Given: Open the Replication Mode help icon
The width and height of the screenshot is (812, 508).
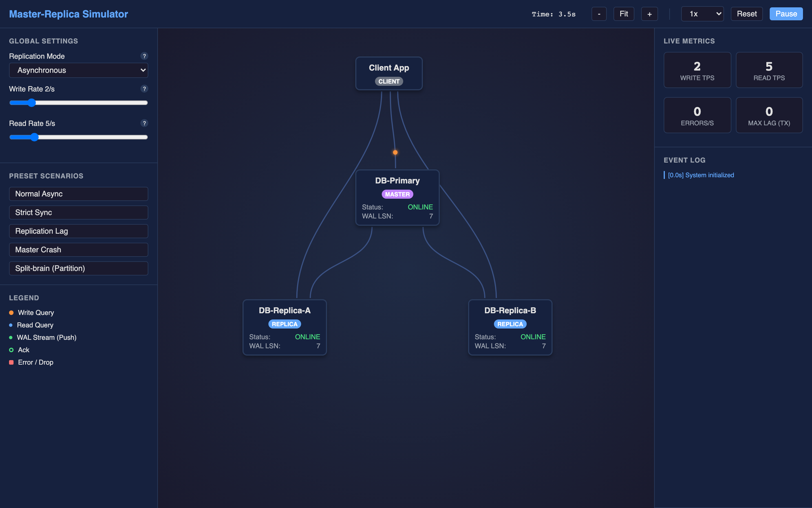Looking at the screenshot, I should 144,56.
